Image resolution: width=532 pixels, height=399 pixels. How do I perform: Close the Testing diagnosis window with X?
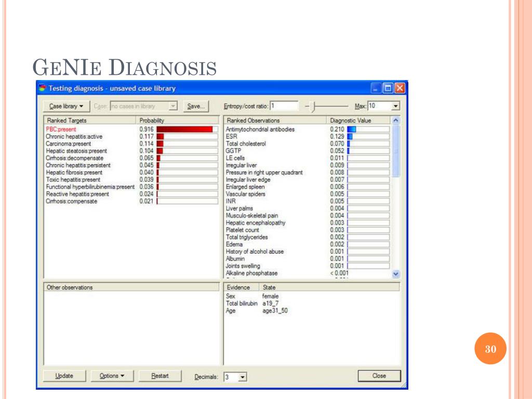pos(400,88)
